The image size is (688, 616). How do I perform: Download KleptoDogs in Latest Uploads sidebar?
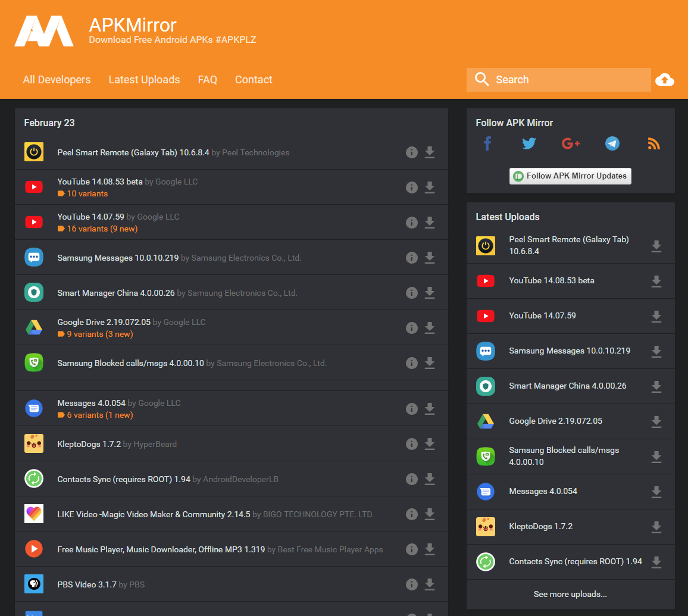pos(656,527)
